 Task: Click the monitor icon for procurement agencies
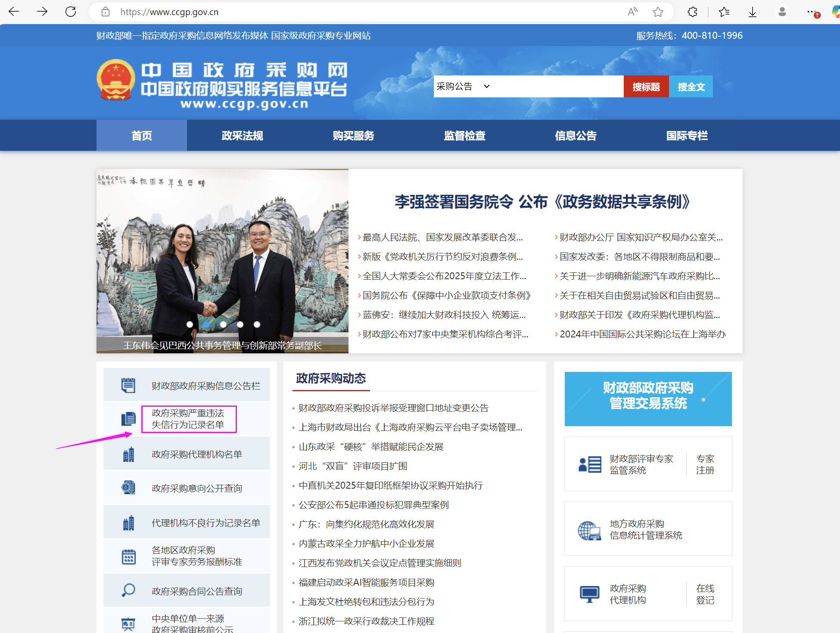[x=589, y=594]
